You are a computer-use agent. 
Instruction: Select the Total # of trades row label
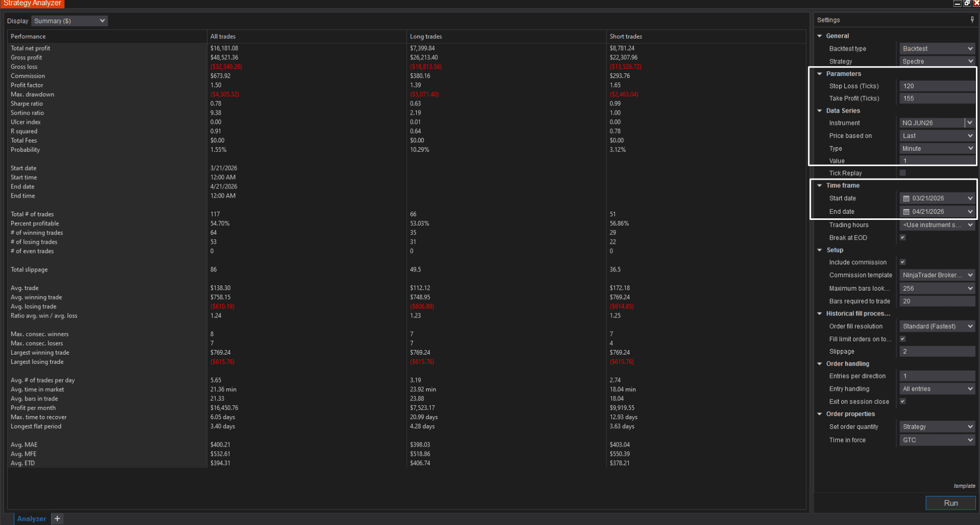click(x=32, y=214)
